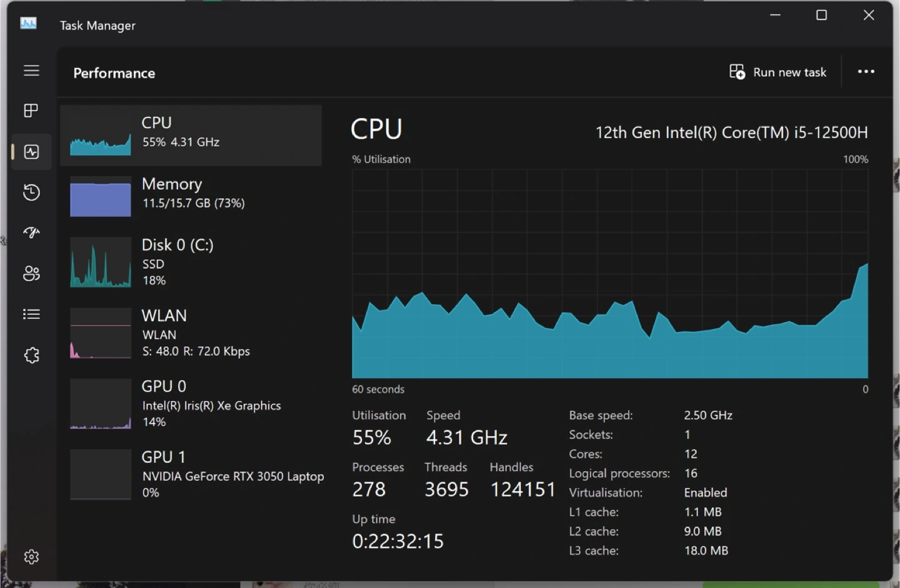Click the GPU 0 mini usage graph

click(x=101, y=404)
